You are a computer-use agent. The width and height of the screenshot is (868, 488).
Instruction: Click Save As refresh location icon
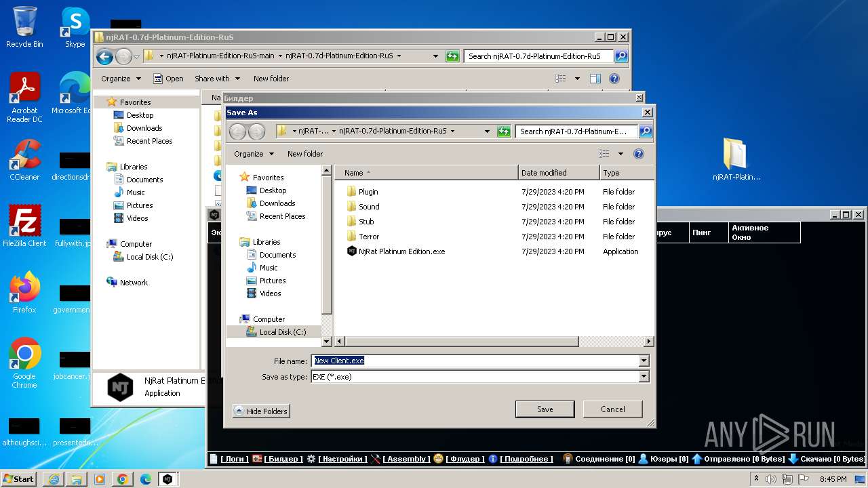tap(504, 131)
